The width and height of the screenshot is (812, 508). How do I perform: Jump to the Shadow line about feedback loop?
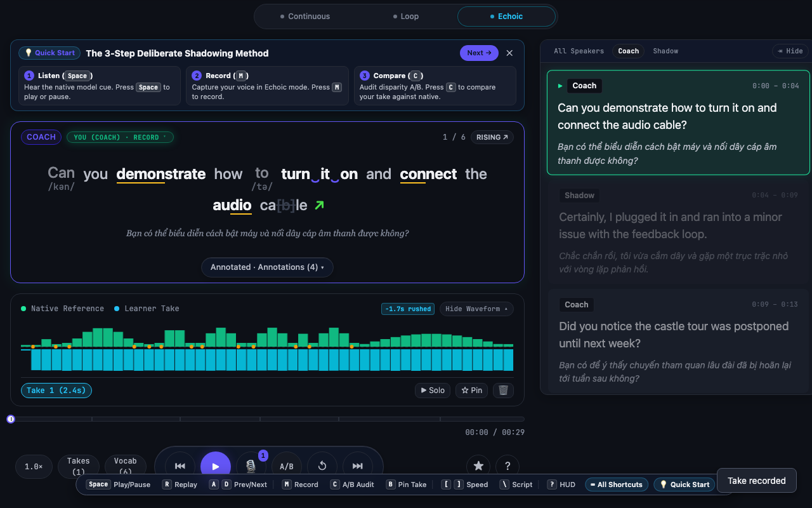coord(678,232)
